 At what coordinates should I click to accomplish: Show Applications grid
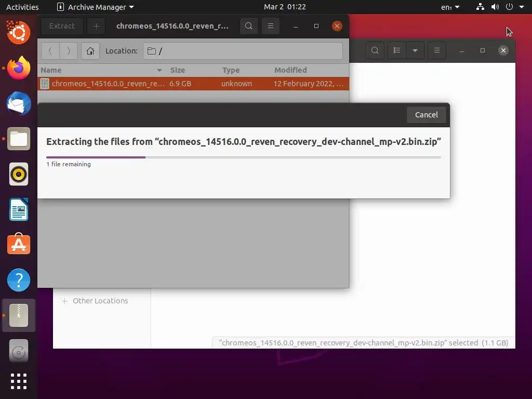19,381
